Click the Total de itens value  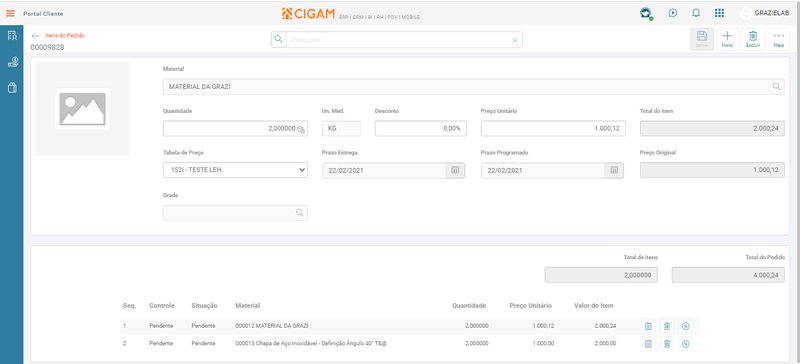point(601,275)
